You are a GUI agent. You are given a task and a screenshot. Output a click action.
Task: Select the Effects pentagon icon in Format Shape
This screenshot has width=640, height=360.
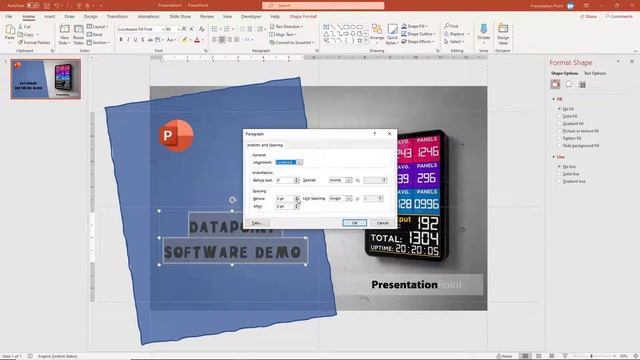[569, 84]
